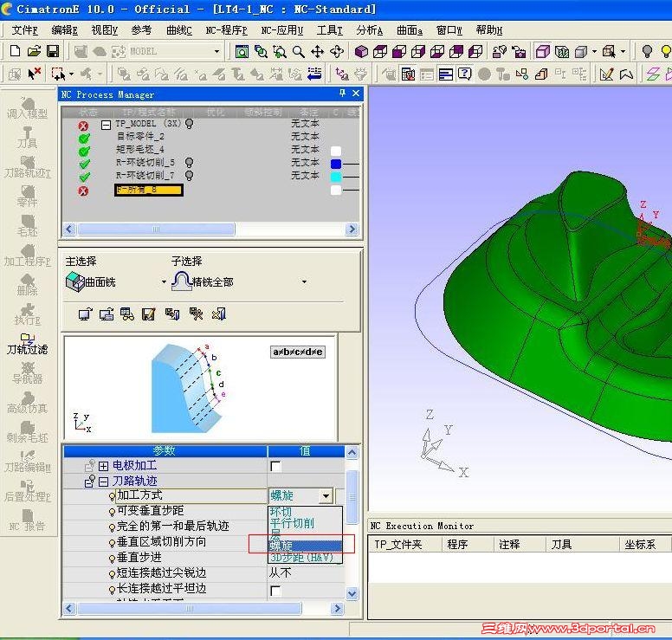The image size is (672, 640).
Task: Click the Zoom magnifier icon in the toolbar
Action: pos(298,52)
